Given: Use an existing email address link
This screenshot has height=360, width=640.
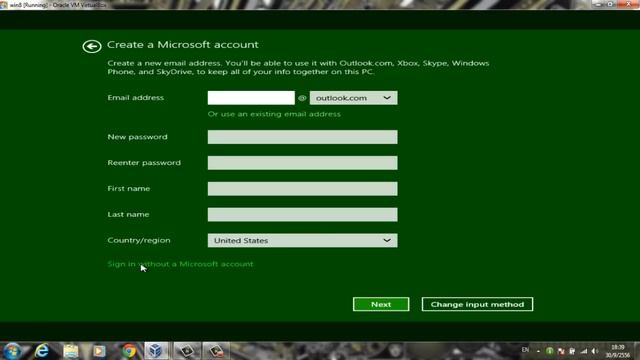Looking at the screenshot, I should pyautogui.click(x=274, y=114).
